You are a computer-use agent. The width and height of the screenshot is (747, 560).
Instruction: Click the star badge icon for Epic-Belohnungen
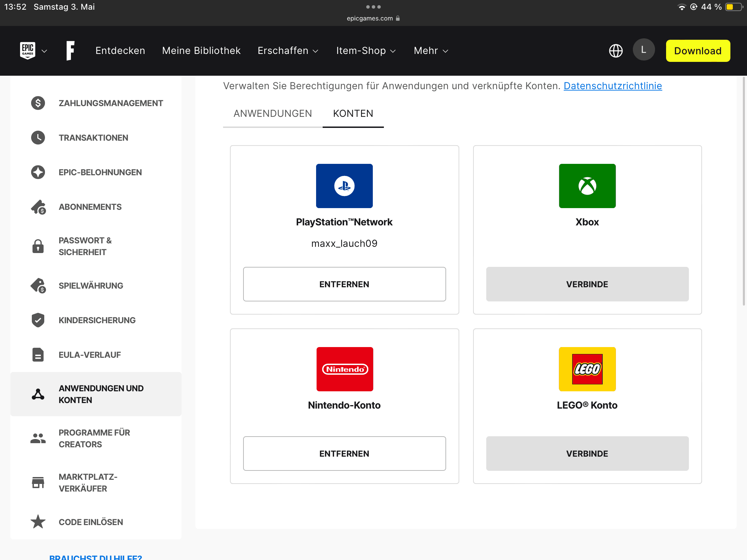[38, 172]
